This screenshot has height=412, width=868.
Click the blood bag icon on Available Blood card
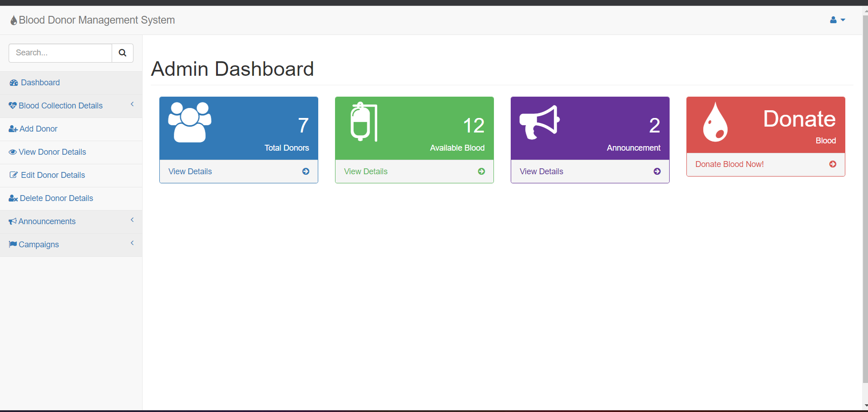tap(363, 122)
